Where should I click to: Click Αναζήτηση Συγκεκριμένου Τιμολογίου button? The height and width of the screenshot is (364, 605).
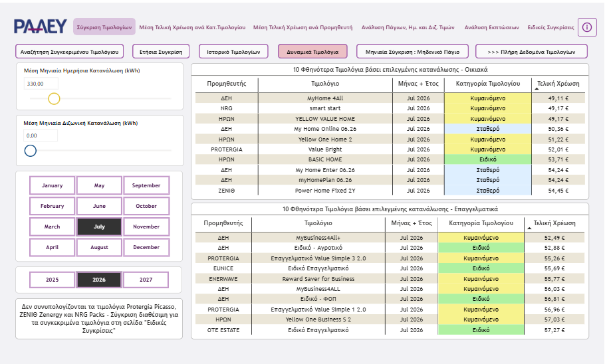(x=69, y=52)
